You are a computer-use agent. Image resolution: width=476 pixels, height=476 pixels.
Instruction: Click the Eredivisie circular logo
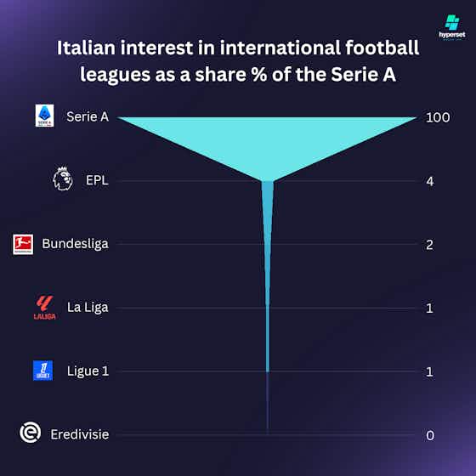[x=31, y=433]
